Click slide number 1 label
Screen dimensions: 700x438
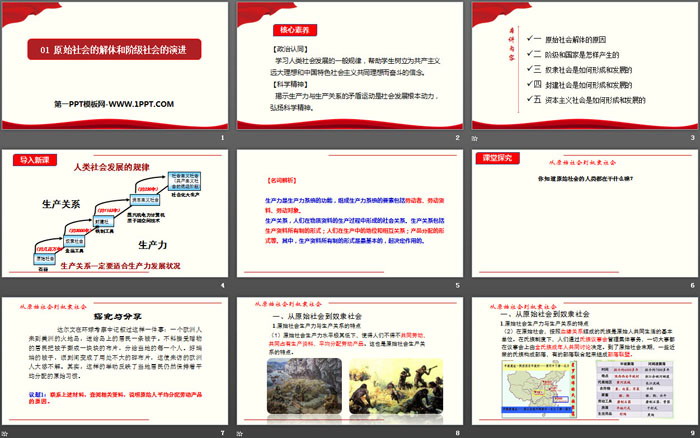pos(222,138)
